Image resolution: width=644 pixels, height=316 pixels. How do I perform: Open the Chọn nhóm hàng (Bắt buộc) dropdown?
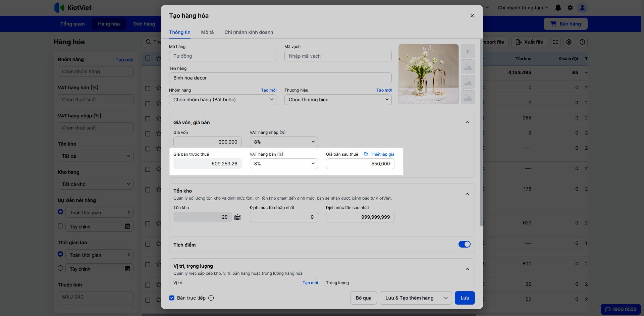222,100
